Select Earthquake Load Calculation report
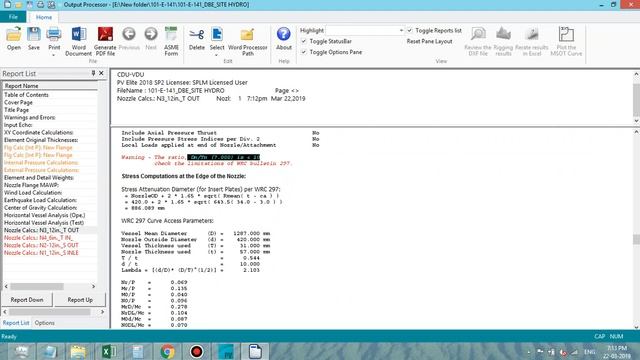 click(x=40, y=200)
